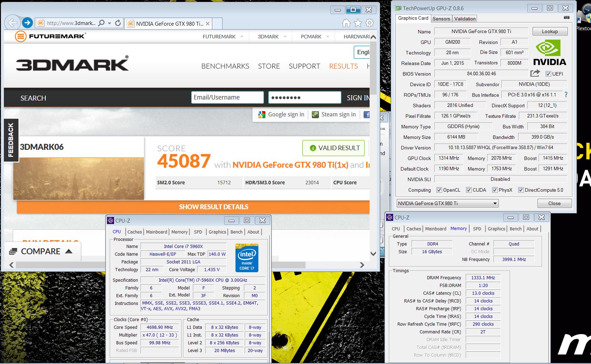The width and height of the screenshot is (591, 364).
Task: Switch to GPU-Z Sensors tab
Action: (441, 19)
